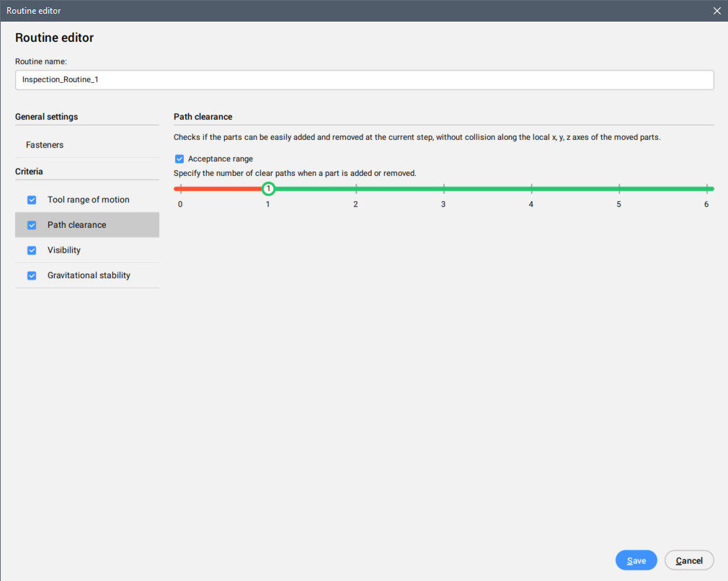
Task: Uncheck the Tool range of motion checkbox
Action: [x=32, y=200]
